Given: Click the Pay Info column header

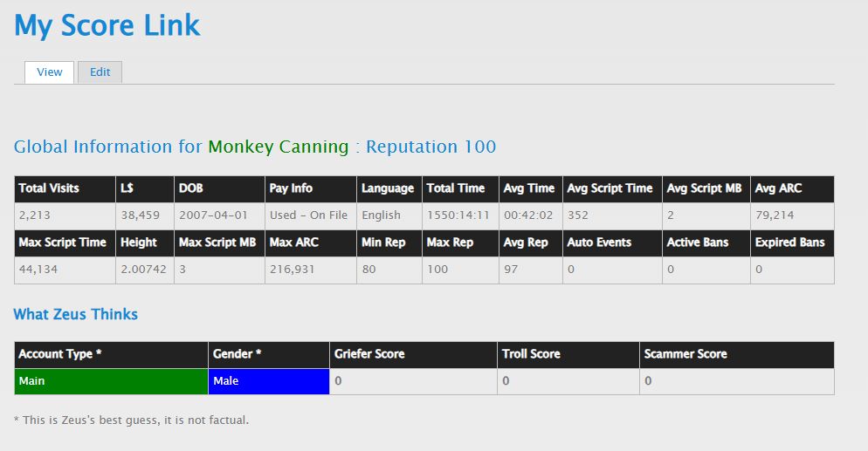Looking at the screenshot, I should (x=311, y=189).
